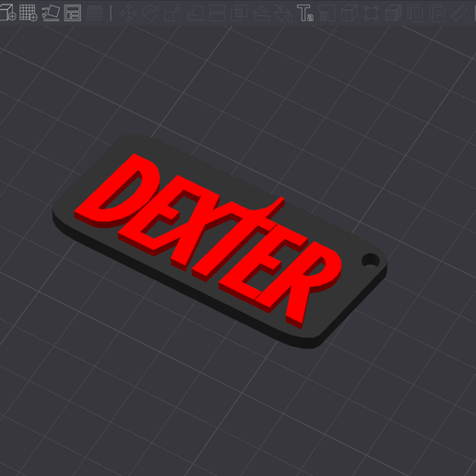Select the Scale tool dashed-square icon
The height and width of the screenshot is (476, 476).
[173, 13]
